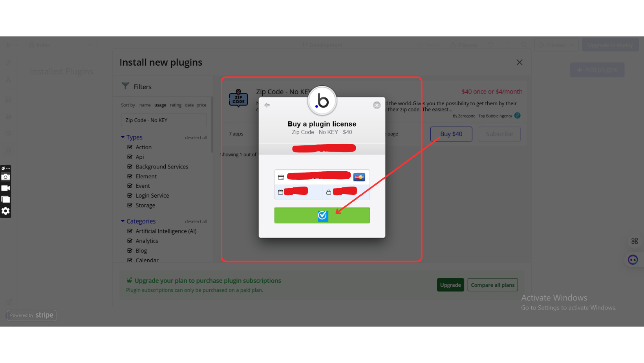Image resolution: width=644 pixels, height=363 pixels.
Task: Uncheck the Login Service checkbox
Action: 130,196
